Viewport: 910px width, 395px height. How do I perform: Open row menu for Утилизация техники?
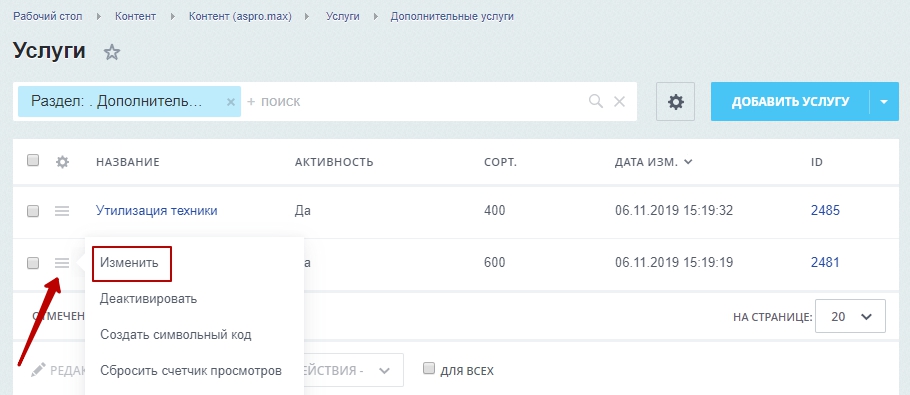point(62,211)
